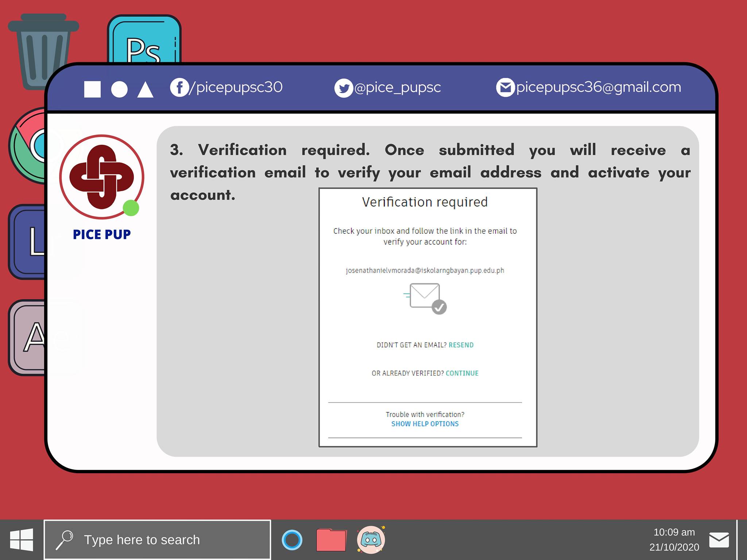Click SHOW HELP OPTIONS link

coord(425,424)
